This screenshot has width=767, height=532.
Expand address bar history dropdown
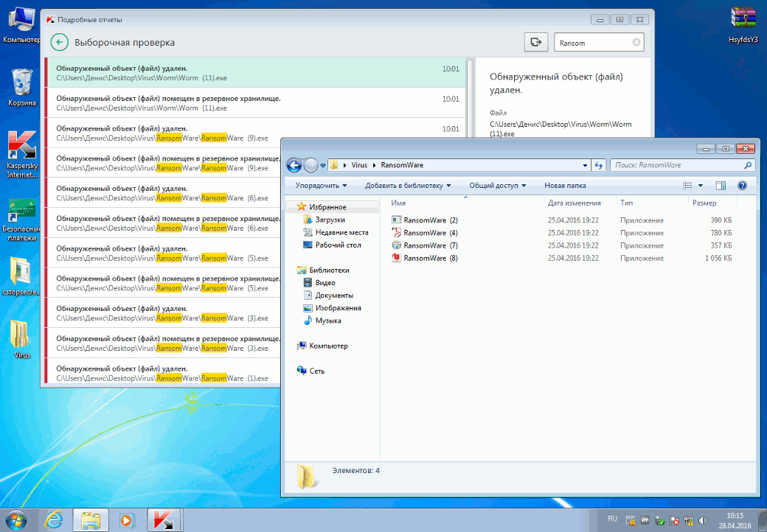click(585, 165)
